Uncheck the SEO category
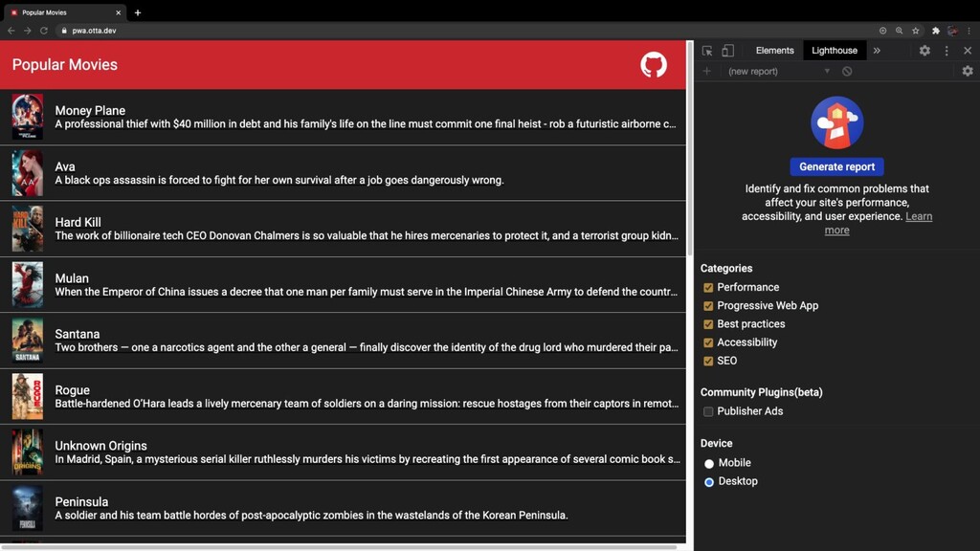980x551 pixels. coord(708,361)
